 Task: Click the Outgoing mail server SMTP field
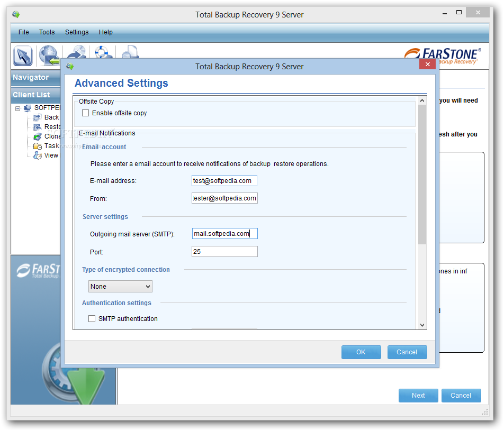(224, 234)
